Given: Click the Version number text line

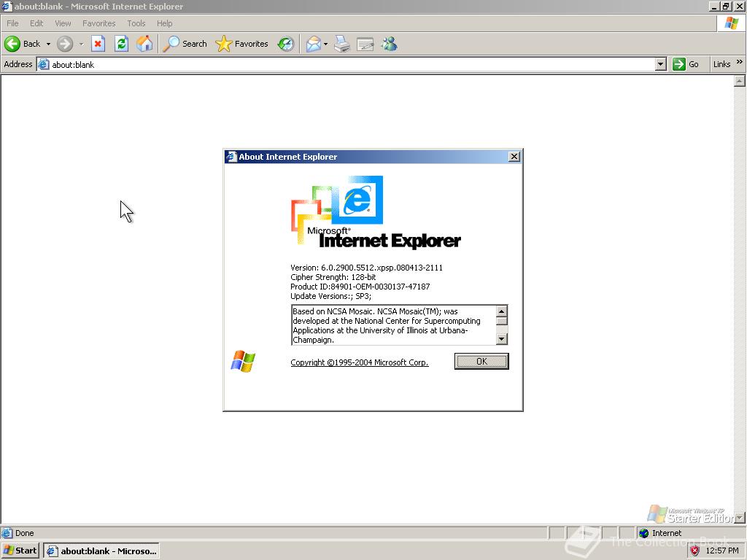Looking at the screenshot, I should tap(366, 268).
